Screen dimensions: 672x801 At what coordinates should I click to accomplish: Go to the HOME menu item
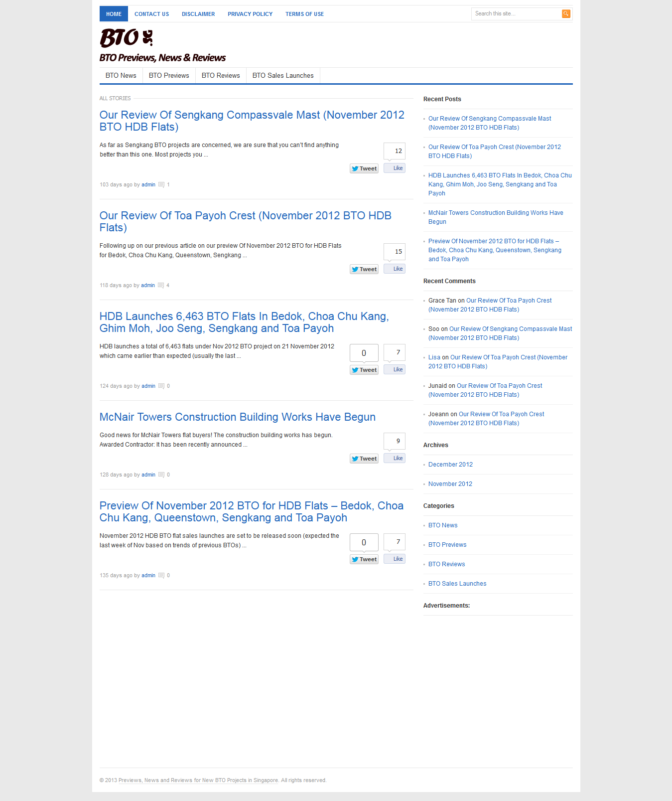pyautogui.click(x=114, y=14)
